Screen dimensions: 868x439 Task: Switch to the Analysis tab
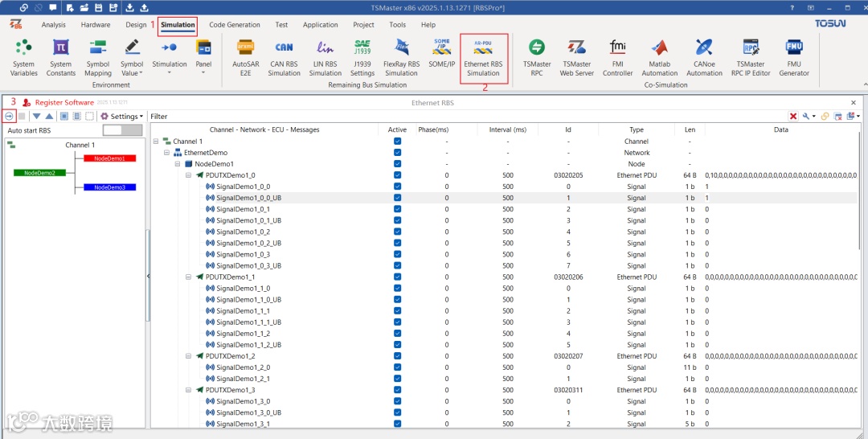(x=53, y=25)
